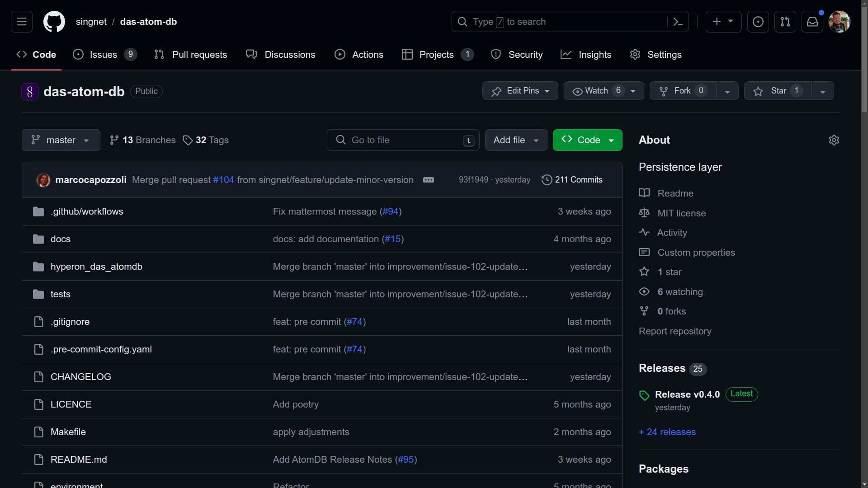Open About section settings gear
Image resolution: width=868 pixels, height=488 pixels.
pos(834,140)
